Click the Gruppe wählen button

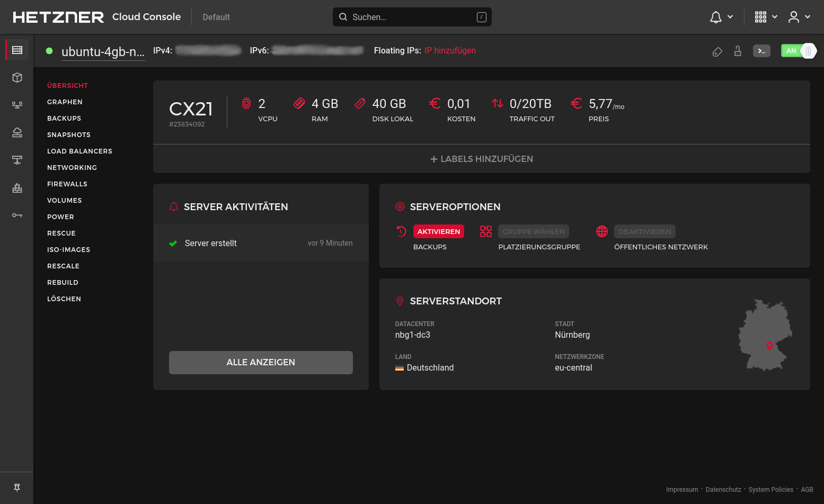pos(534,231)
